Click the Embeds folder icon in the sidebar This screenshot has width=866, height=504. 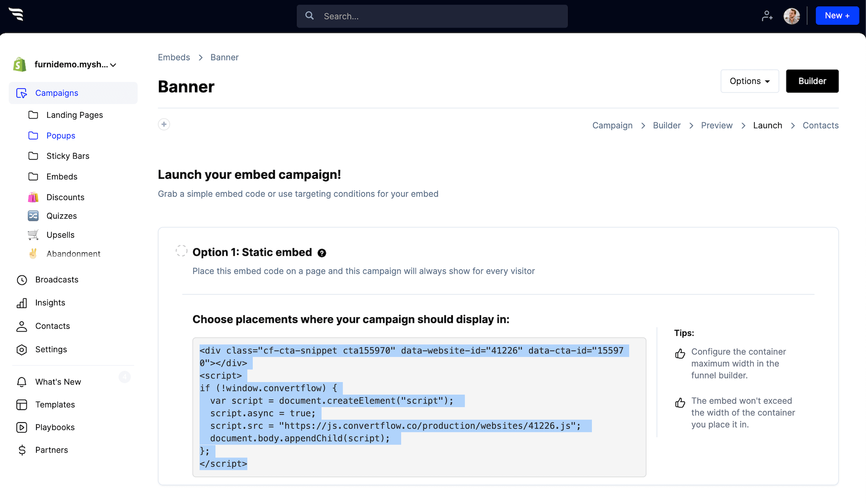33,176
